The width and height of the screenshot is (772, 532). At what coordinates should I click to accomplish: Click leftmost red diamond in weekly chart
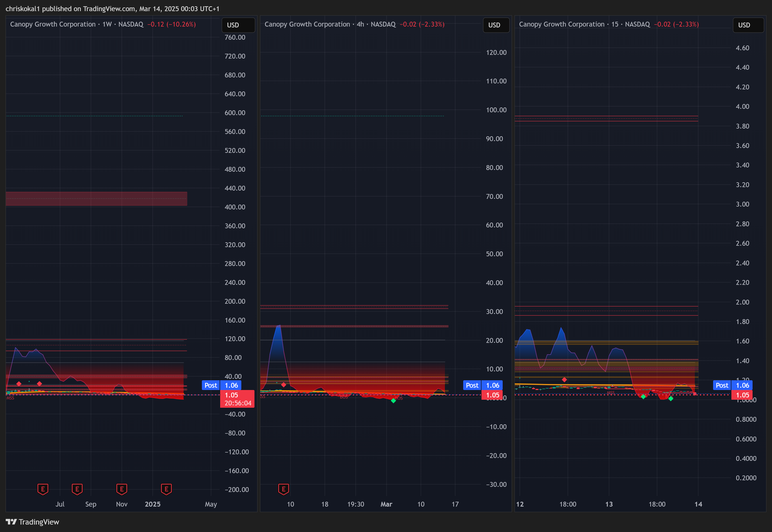pos(19,384)
